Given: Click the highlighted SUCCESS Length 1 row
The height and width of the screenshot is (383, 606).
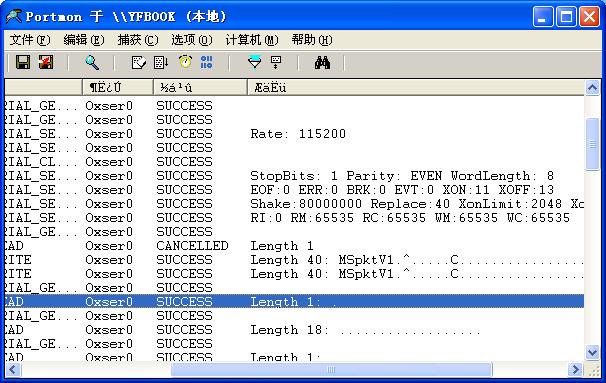Looking at the screenshot, I should click(294, 301).
